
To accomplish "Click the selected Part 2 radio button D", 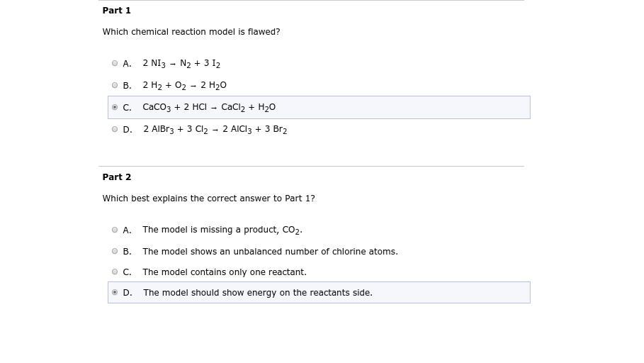I will tap(115, 292).
